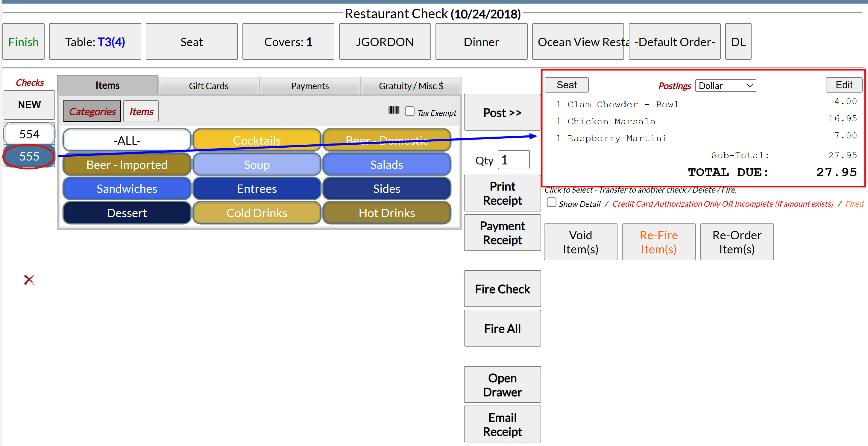Select the Items view button

click(x=141, y=111)
